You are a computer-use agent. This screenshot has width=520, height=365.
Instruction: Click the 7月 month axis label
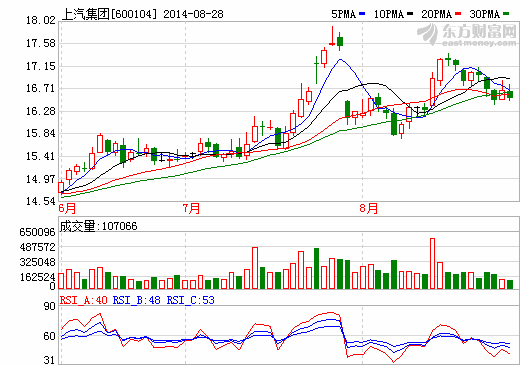click(192, 208)
